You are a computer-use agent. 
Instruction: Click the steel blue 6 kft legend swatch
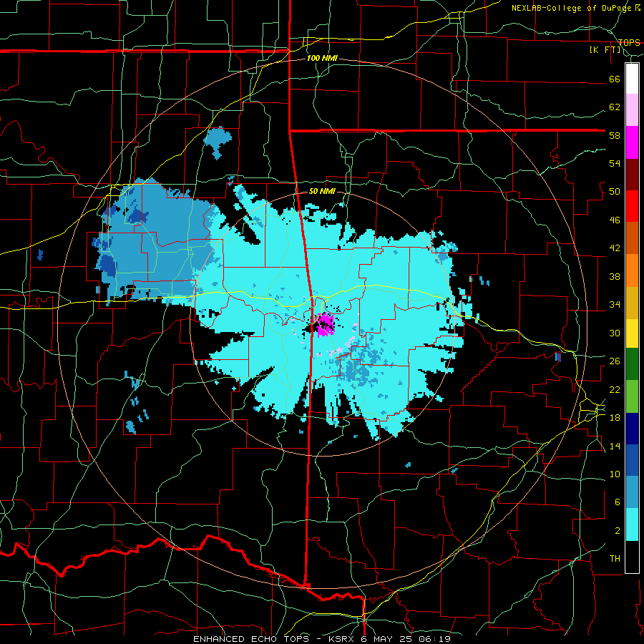[x=632, y=492]
